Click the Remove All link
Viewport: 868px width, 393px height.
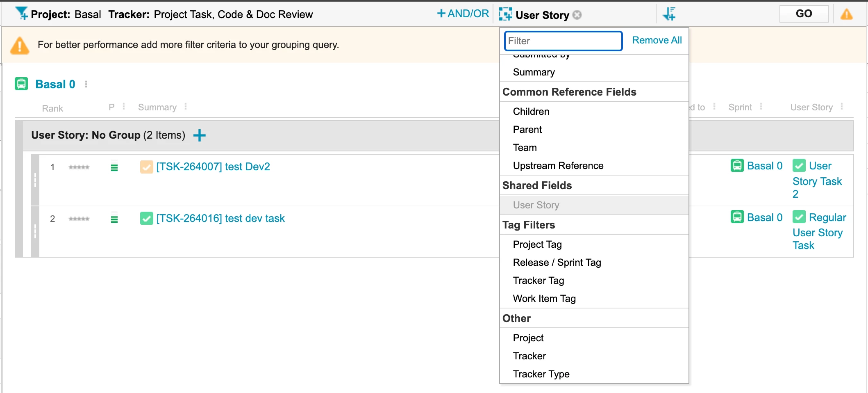tap(657, 40)
